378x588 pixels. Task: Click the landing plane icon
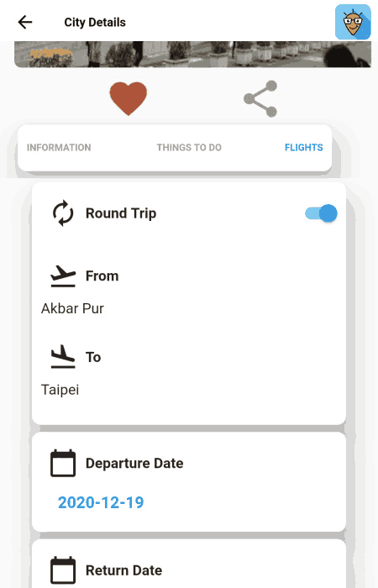click(63, 357)
